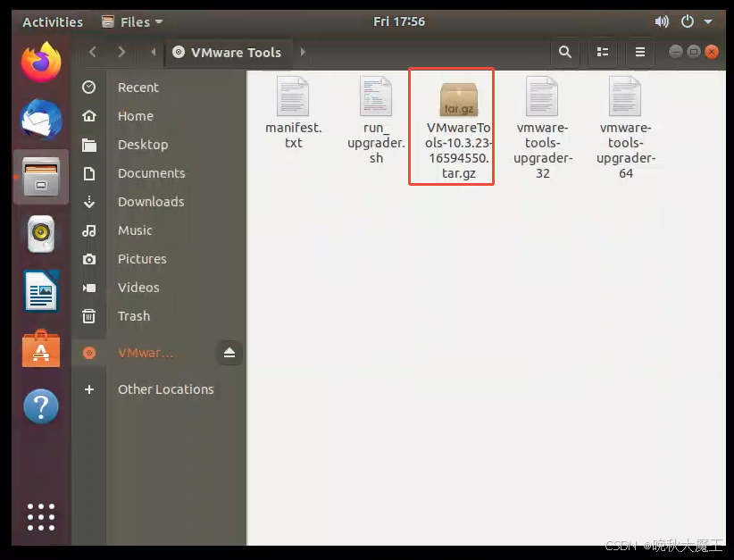Open Documents in the sidebar

tap(151, 173)
